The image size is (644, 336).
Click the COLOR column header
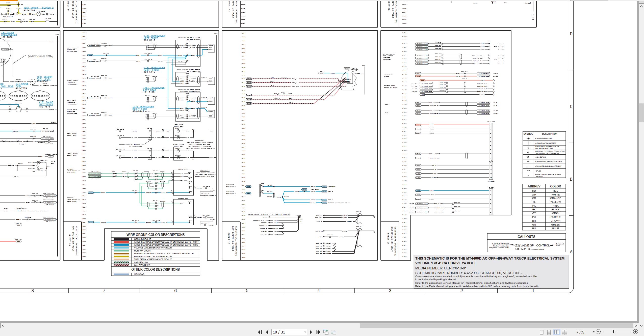pyautogui.click(x=555, y=186)
